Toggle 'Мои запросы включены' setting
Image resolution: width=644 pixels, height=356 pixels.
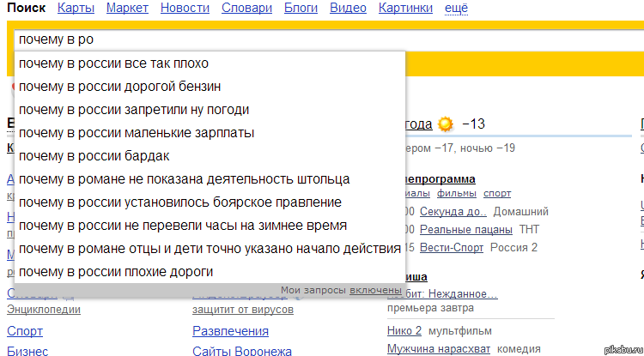click(375, 290)
